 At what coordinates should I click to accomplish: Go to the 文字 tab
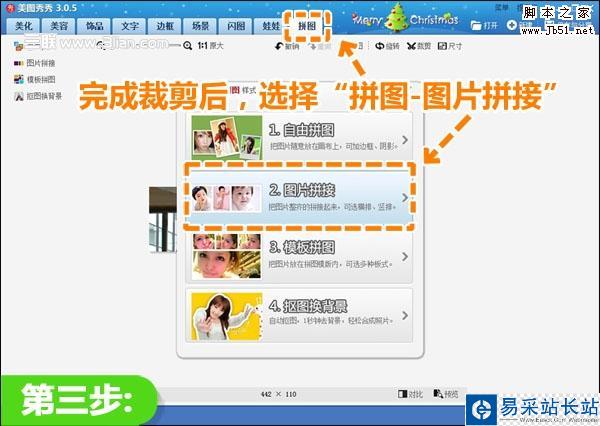point(130,26)
